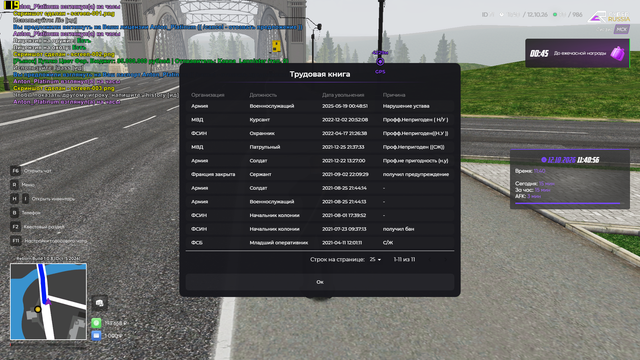Image resolution: width=640 pixels, height=360 pixels.
Task: Select the ФСИН Охранник row
Action: click(x=320, y=133)
